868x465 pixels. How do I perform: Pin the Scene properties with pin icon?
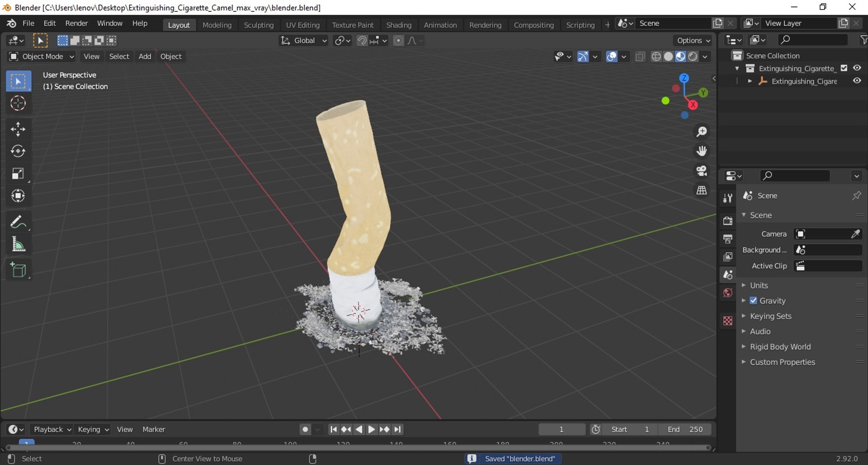[856, 195]
